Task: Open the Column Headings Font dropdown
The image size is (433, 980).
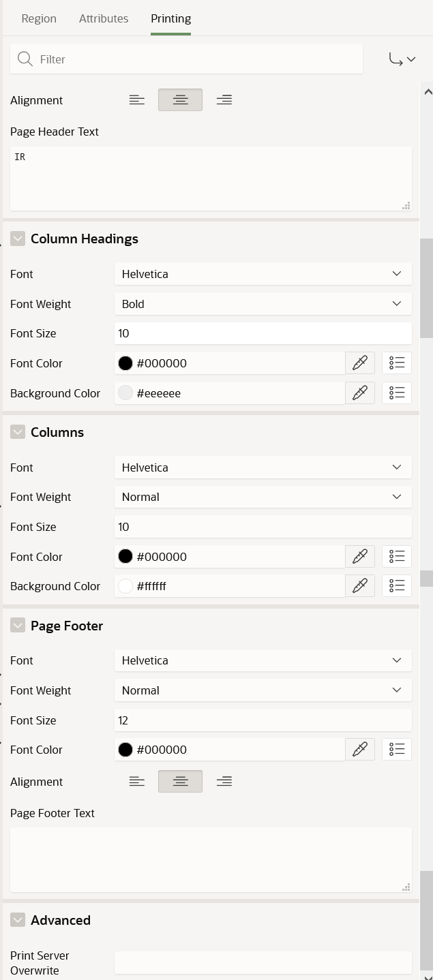Action: (263, 274)
